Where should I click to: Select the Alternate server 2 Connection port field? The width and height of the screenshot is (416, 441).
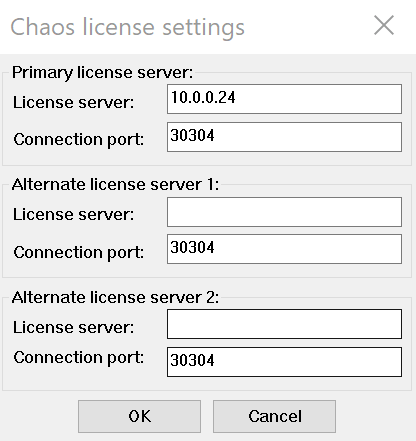tap(284, 362)
